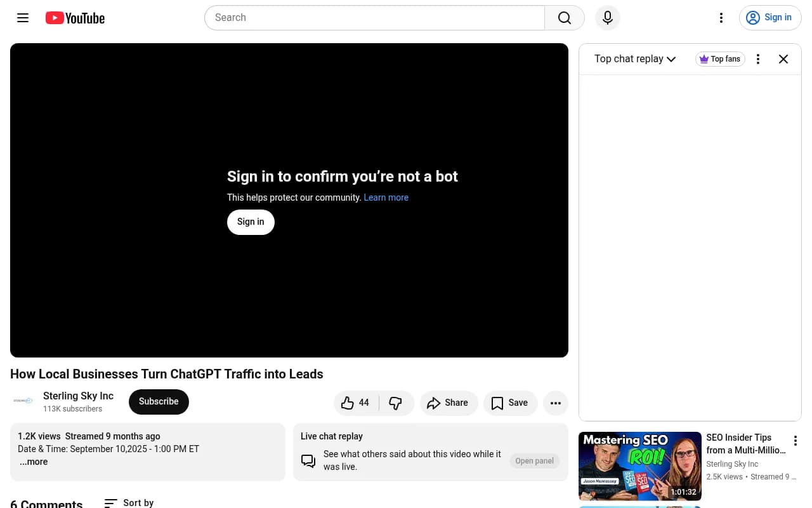Click the search magnifier button
Viewport: 812px width, 508px height.
tap(565, 18)
